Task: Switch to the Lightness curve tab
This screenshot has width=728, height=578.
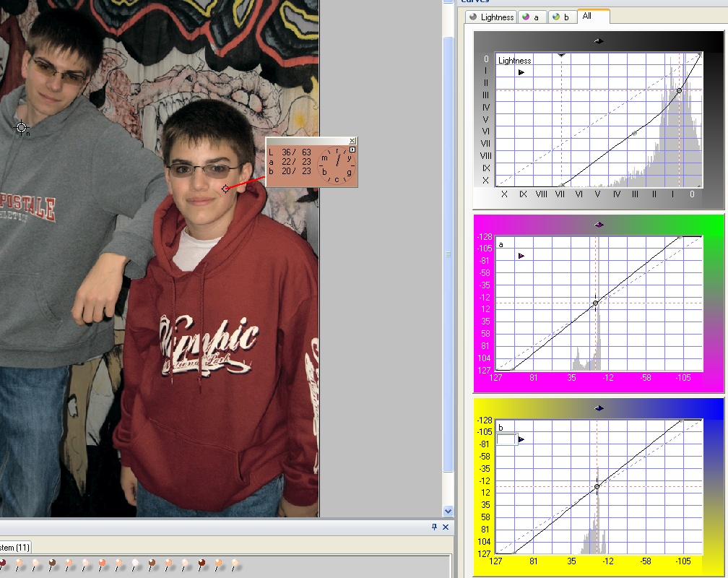Action: (491, 17)
